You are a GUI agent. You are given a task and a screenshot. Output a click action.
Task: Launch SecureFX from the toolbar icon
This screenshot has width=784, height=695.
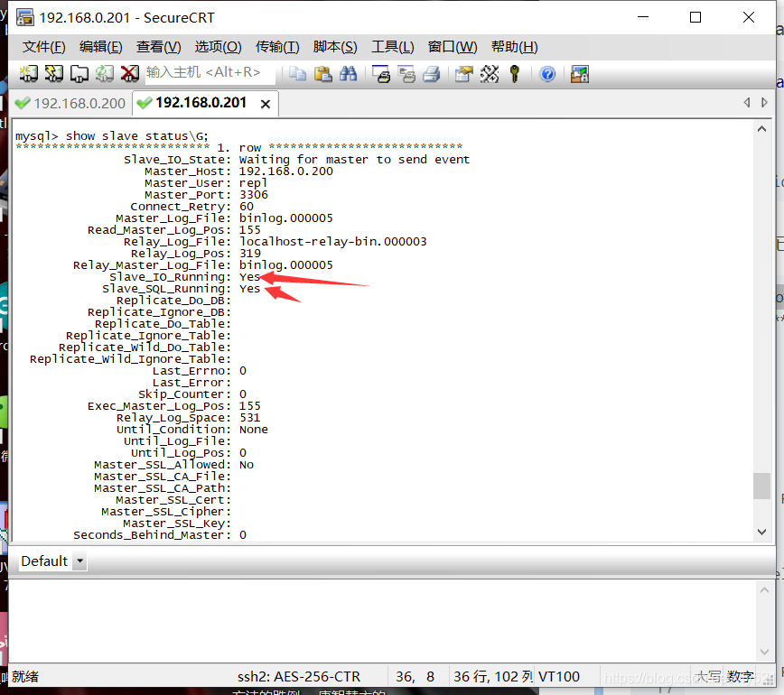coord(580,74)
